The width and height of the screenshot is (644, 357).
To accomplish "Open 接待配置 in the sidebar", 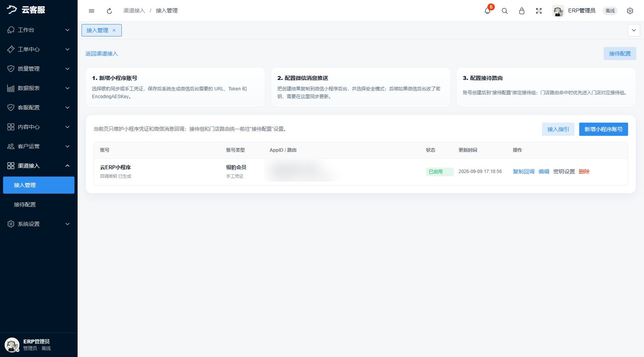I will tap(39, 204).
